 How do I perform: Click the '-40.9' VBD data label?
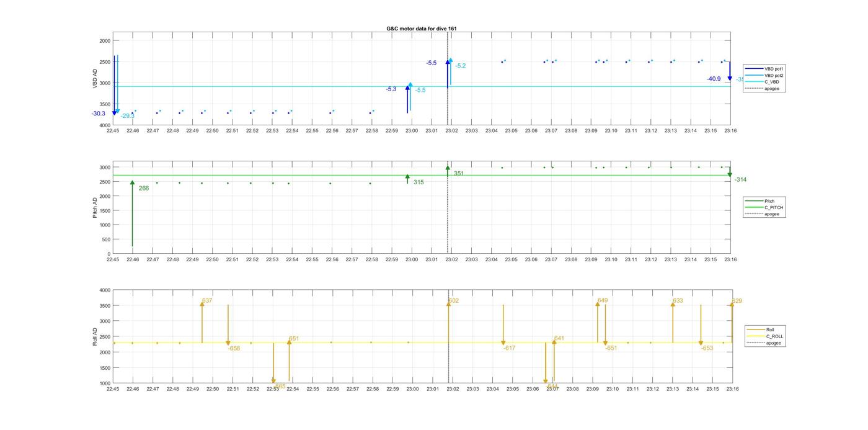(x=714, y=79)
